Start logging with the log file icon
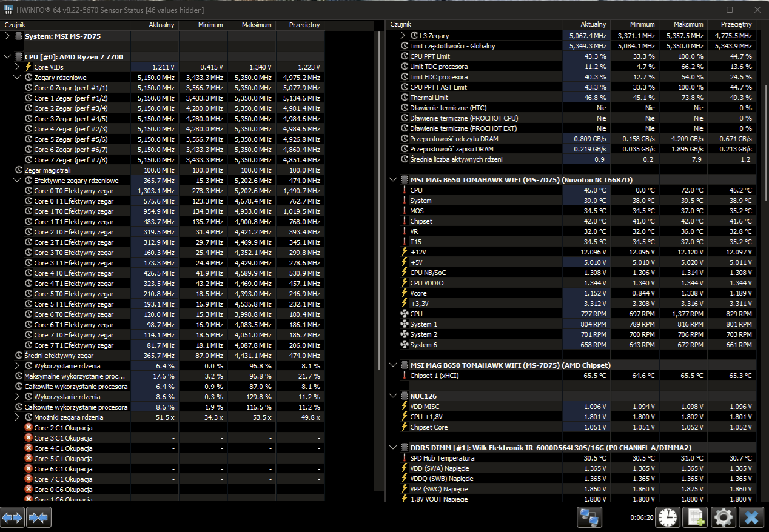The height and width of the screenshot is (532, 769). point(695,517)
